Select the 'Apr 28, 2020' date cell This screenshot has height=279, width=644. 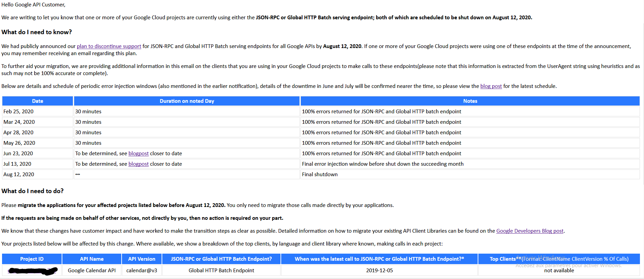[38, 133]
